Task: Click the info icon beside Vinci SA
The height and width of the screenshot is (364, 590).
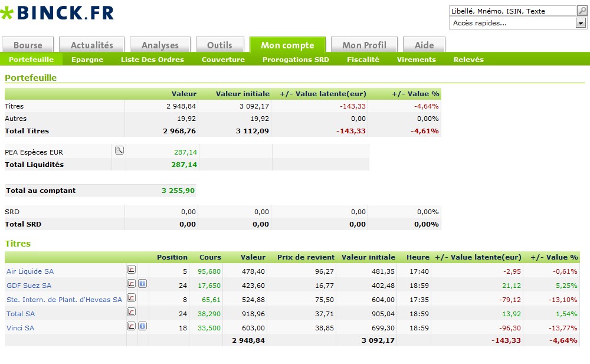Action: click(143, 326)
